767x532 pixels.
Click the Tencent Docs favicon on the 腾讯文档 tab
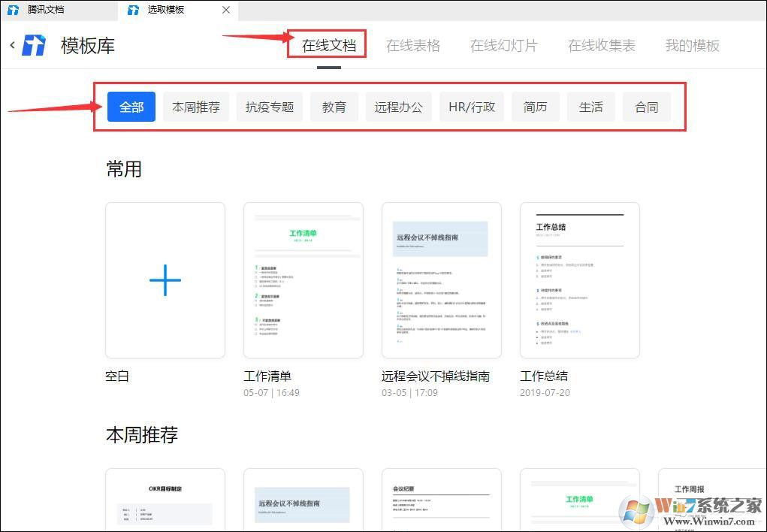coord(14,10)
